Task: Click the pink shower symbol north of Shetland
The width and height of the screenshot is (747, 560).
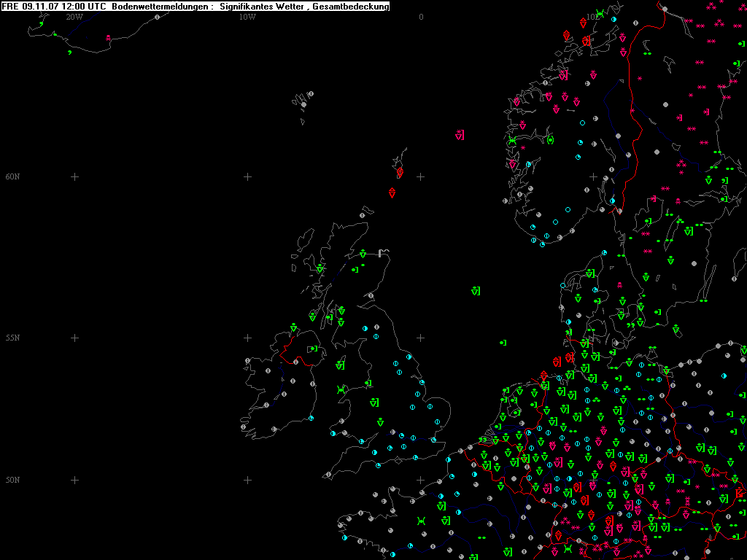Action: [x=460, y=134]
